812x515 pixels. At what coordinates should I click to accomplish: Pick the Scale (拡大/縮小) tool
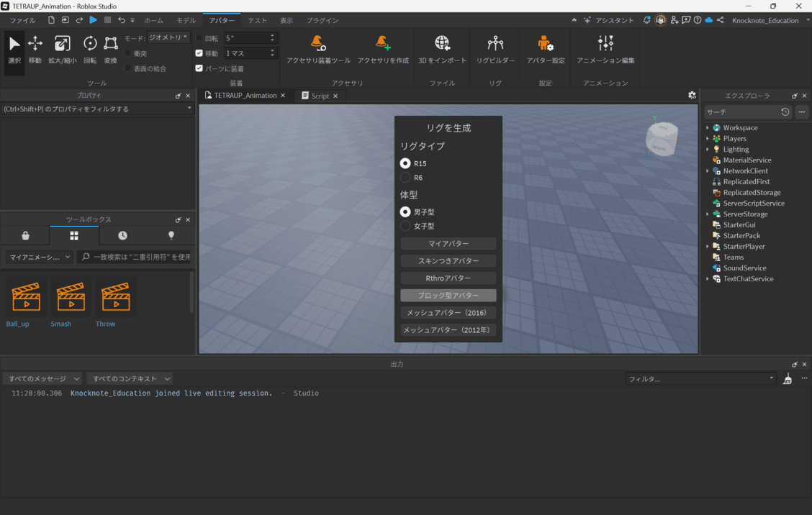62,50
